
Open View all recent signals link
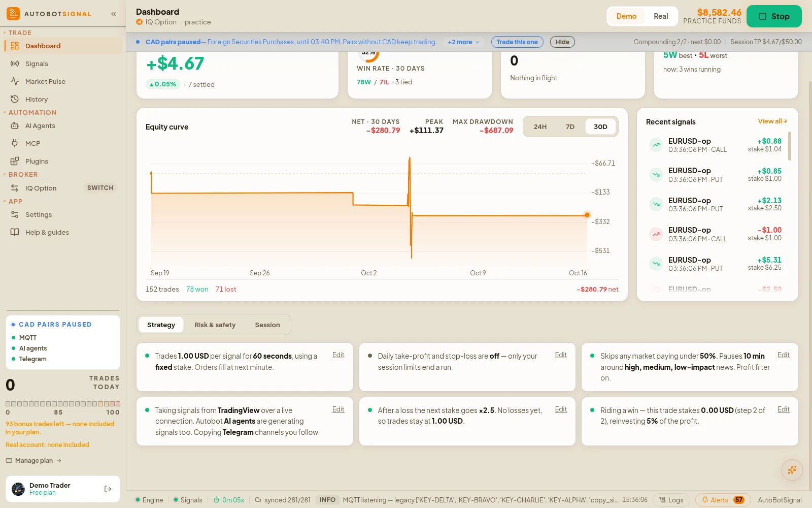[x=772, y=121]
